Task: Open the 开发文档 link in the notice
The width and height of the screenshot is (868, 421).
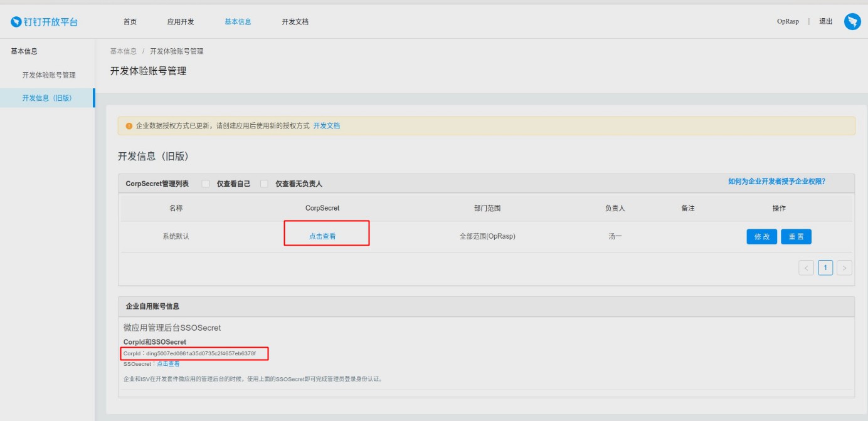Action: (x=326, y=126)
